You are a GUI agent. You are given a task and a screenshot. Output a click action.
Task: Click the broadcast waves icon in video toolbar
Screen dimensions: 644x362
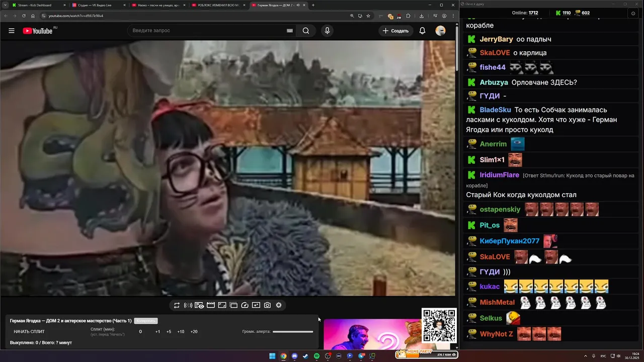(188, 305)
